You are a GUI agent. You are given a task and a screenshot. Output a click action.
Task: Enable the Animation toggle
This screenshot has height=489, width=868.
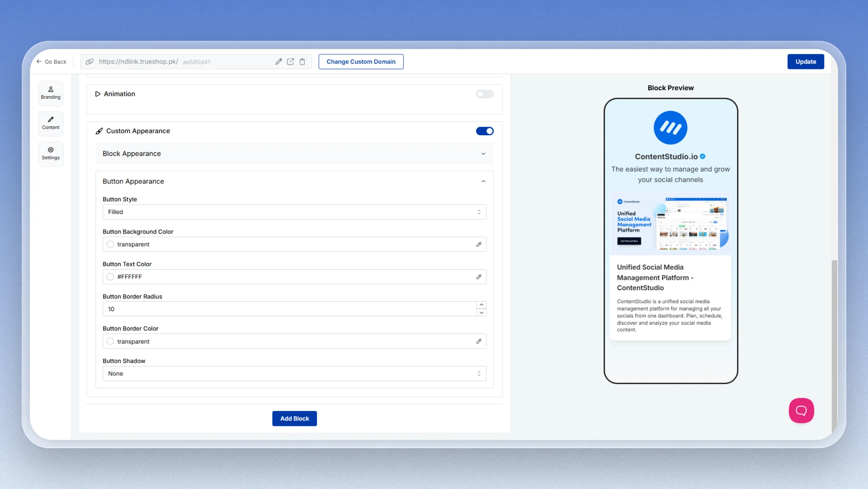484,94
